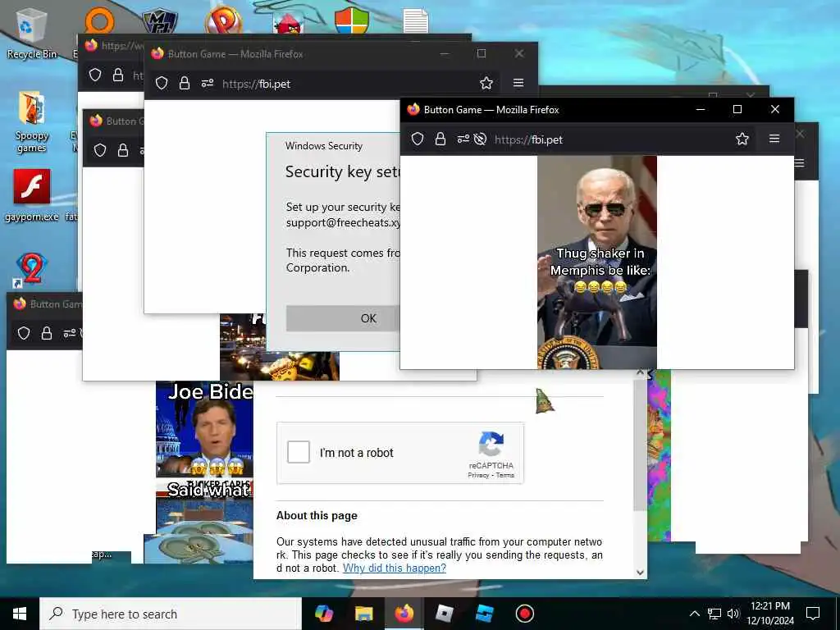Select the Angry Birds desktop icon
The width and height of the screenshot is (840, 630).
[288, 22]
